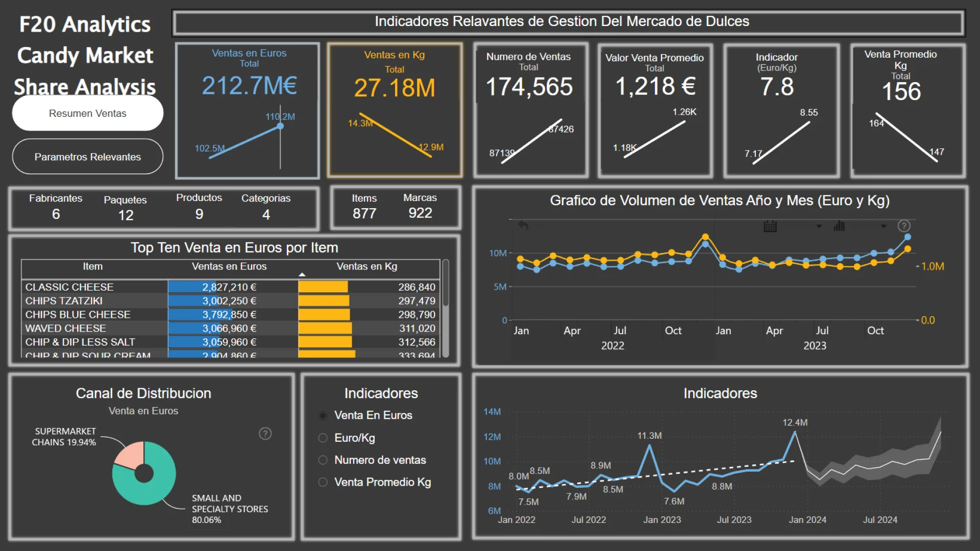This screenshot has height=551, width=980.
Task: Select the CHIP & DIP LESS SALT row
Action: click(x=230, y=342)
